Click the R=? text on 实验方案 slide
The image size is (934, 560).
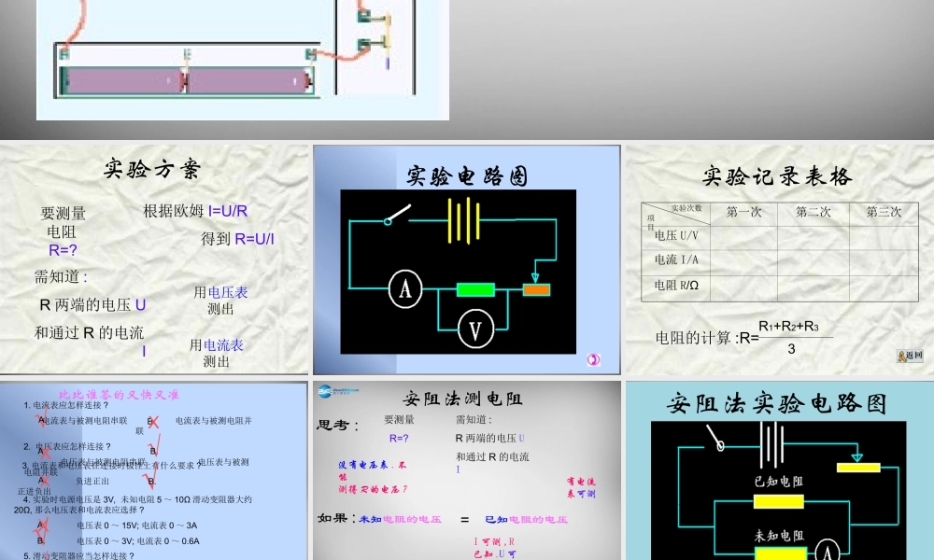[x=63, y=250]
